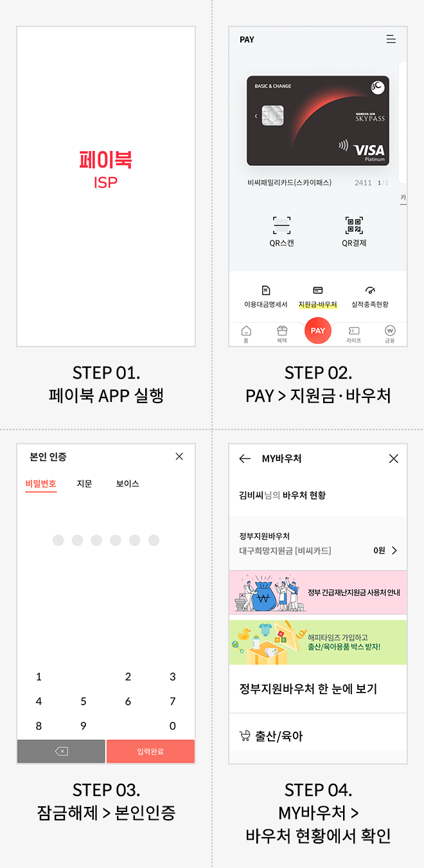Tap the back arrow on the MY바우처 screen
The image size is (424, 868).
point(245,458)
